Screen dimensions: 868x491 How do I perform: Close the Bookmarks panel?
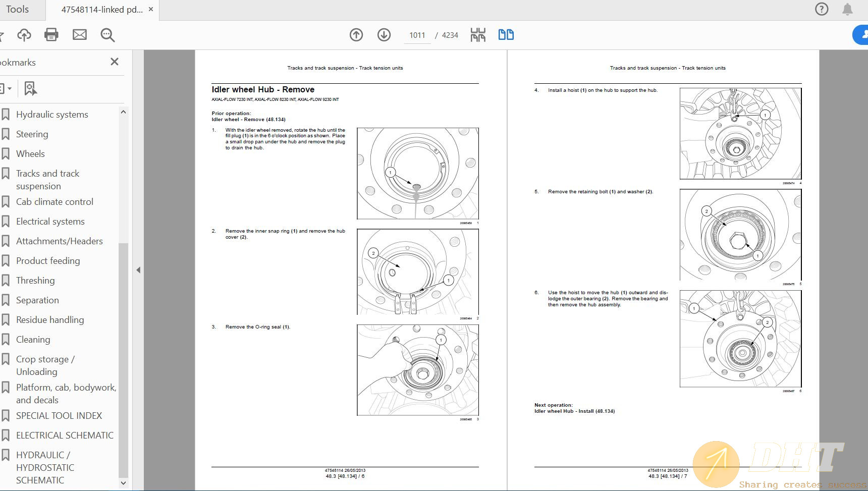[x=115, y=62]
